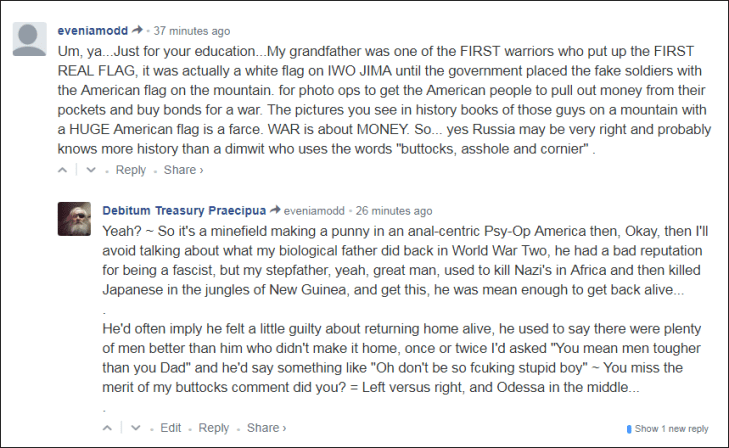The image size is (729, 448).
Task: Expand Share options under eveniamodd's comment
Action: coord(184,170)
